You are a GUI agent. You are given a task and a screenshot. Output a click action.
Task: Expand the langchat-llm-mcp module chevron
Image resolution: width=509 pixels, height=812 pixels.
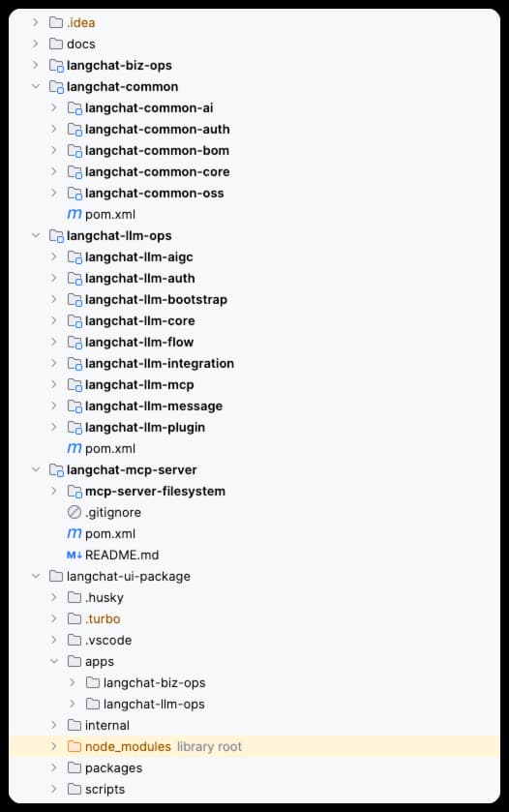tap(54, 385)
